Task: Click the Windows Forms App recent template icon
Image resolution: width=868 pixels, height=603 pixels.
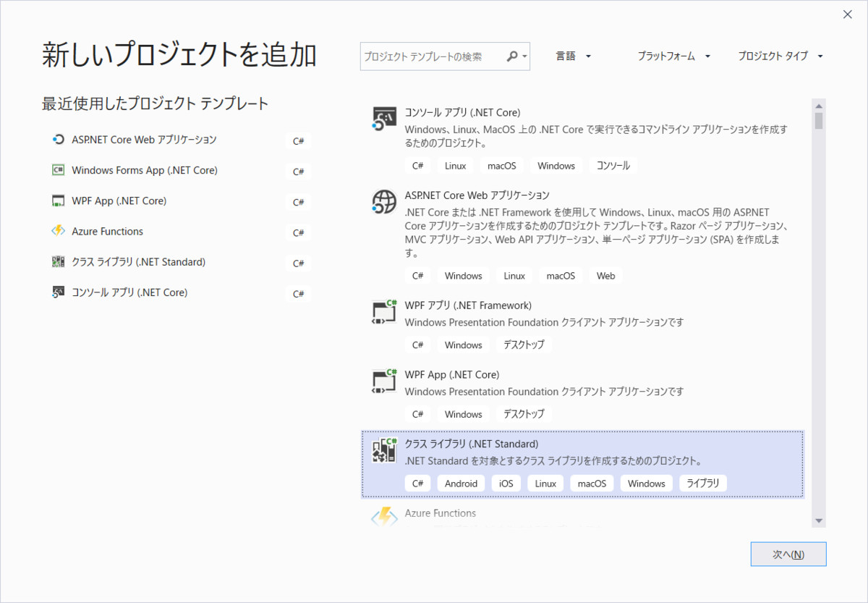Action: point(59,170)
